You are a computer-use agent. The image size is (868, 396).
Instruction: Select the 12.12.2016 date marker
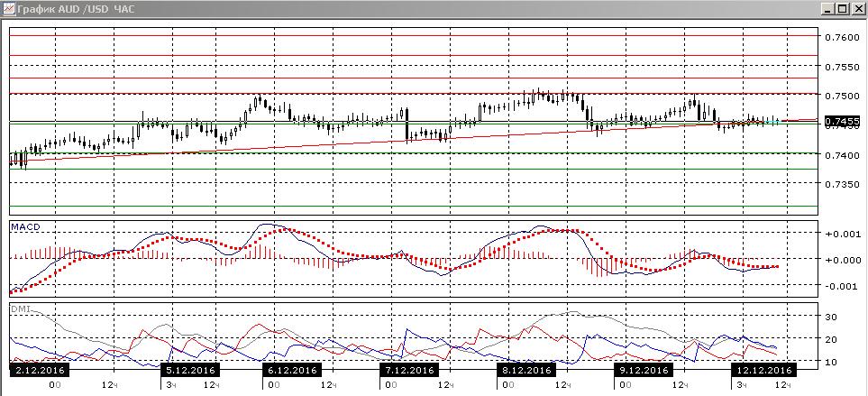[x=763, y=370]
